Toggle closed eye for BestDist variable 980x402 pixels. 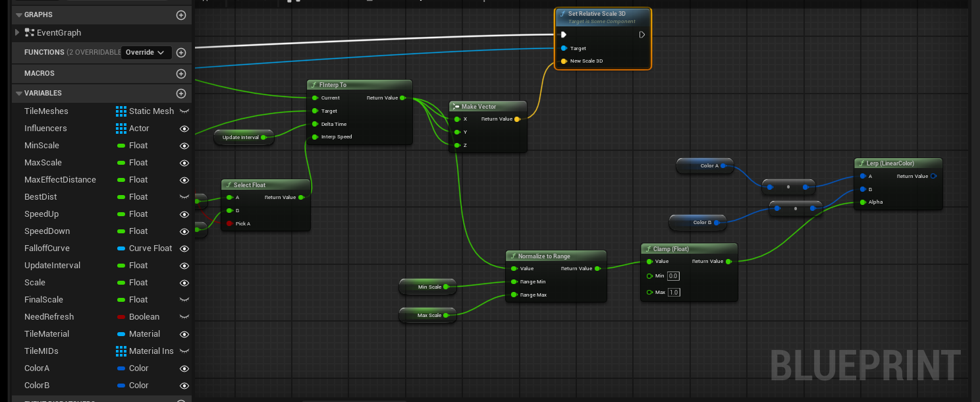click(184, 197)
